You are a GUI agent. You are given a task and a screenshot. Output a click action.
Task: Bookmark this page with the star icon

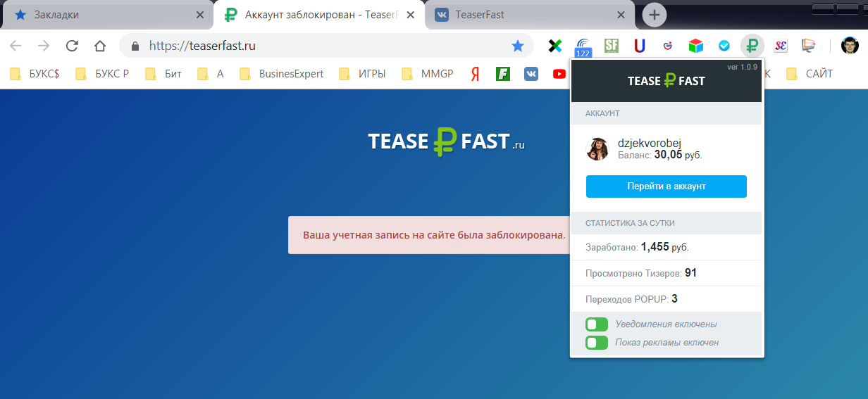(x=518, y=46)
